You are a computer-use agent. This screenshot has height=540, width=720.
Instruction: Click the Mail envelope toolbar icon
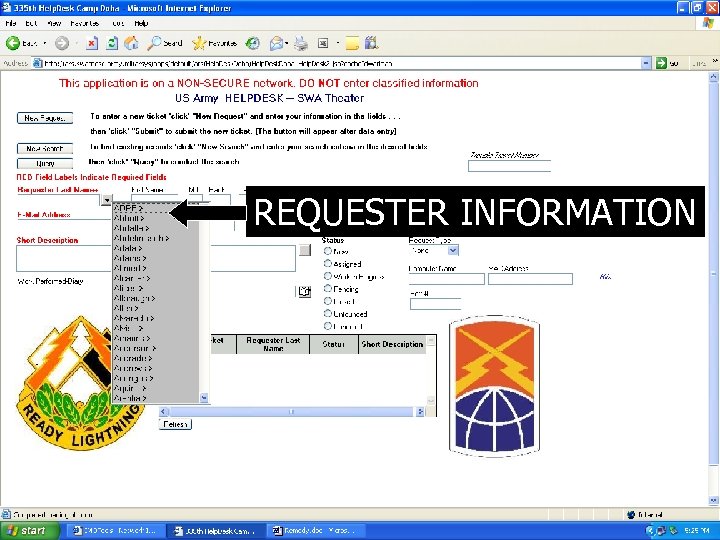pos(276,44)
